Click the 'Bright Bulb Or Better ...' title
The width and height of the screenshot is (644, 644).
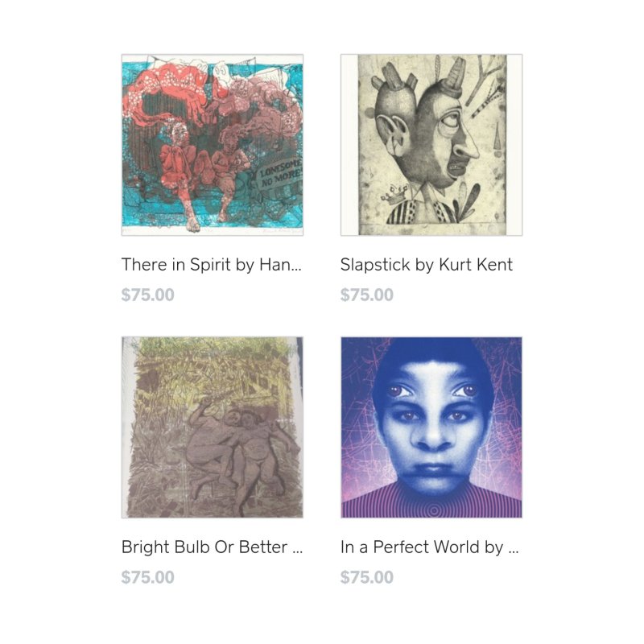[x=212, y=547]
